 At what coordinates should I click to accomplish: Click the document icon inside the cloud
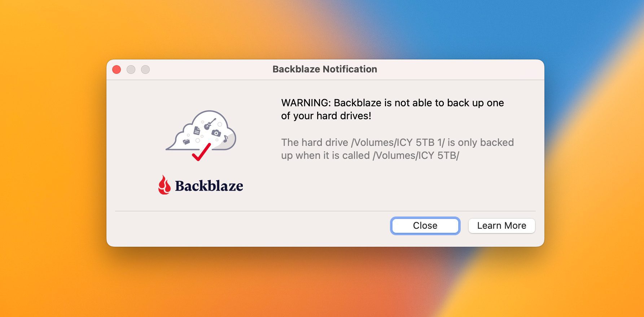[x=197, y=130]
